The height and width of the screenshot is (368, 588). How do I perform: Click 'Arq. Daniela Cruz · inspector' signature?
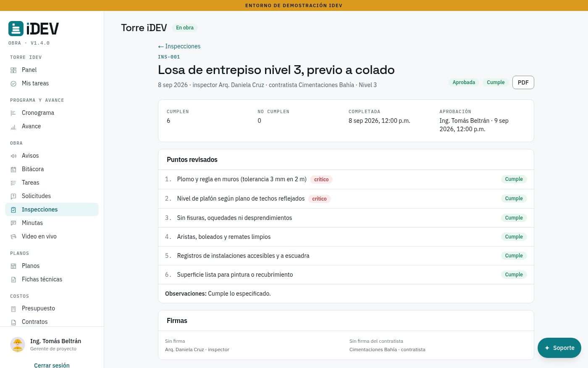pos(197,349)
